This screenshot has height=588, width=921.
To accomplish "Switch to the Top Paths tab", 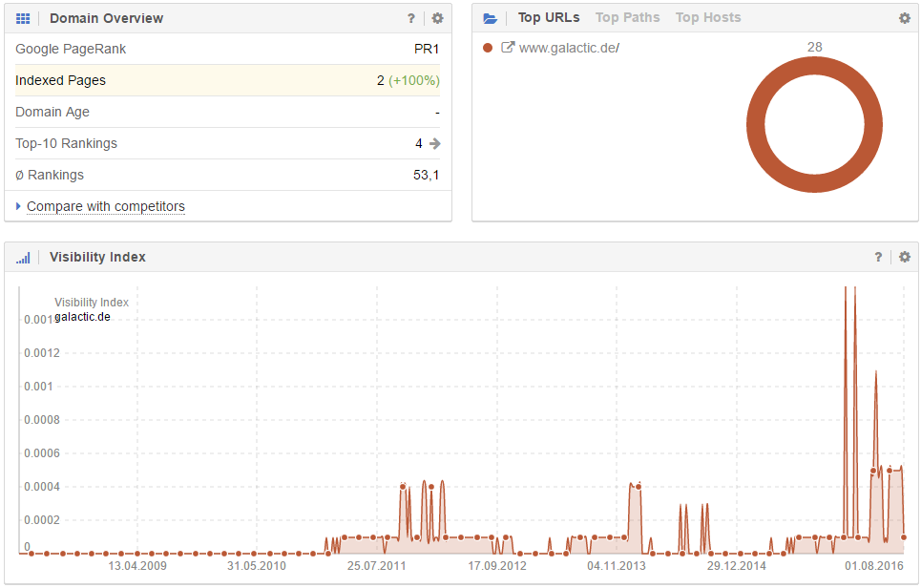I will [627, 17].
